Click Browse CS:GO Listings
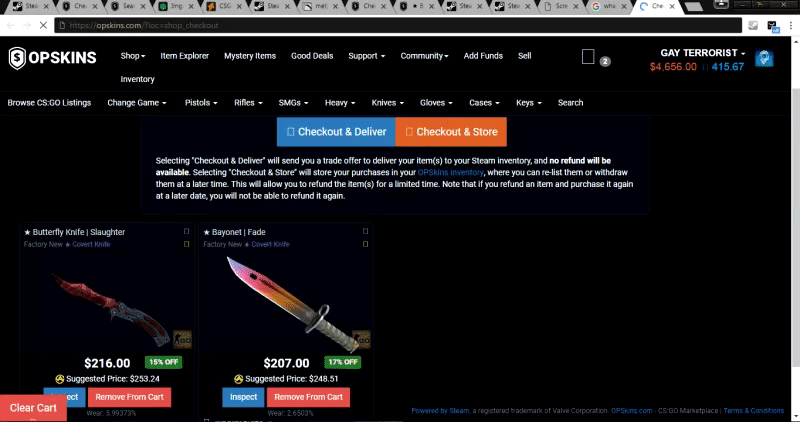This screenshot has height=422, width=800. click(49, 103)
